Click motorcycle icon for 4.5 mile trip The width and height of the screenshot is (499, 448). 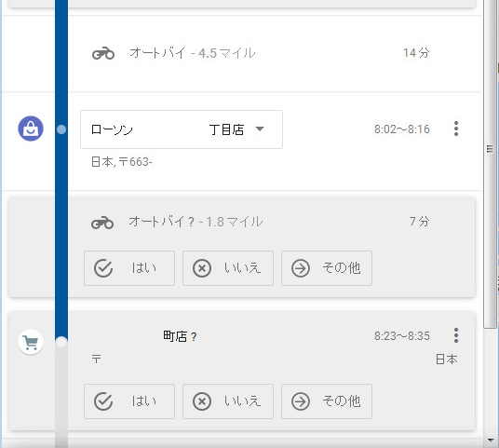[x=103, y=53]
